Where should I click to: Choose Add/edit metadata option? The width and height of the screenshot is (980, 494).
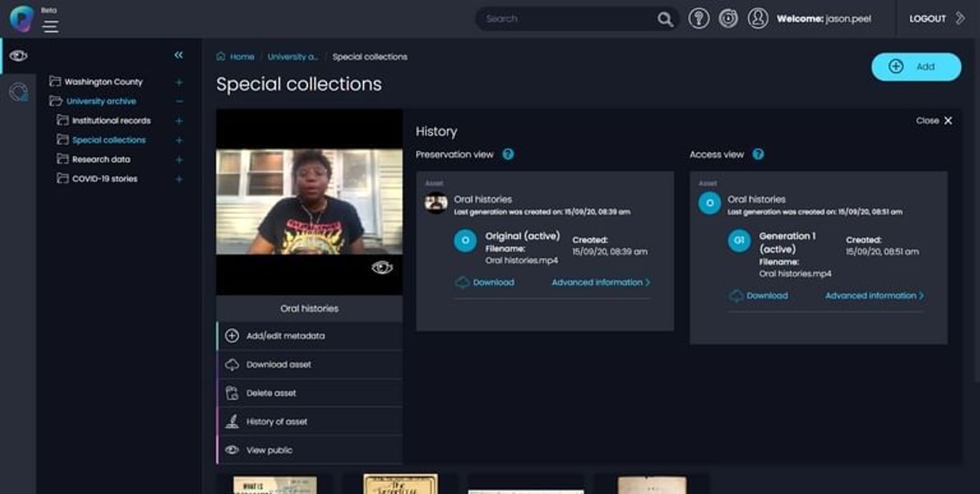pos(285,336)
